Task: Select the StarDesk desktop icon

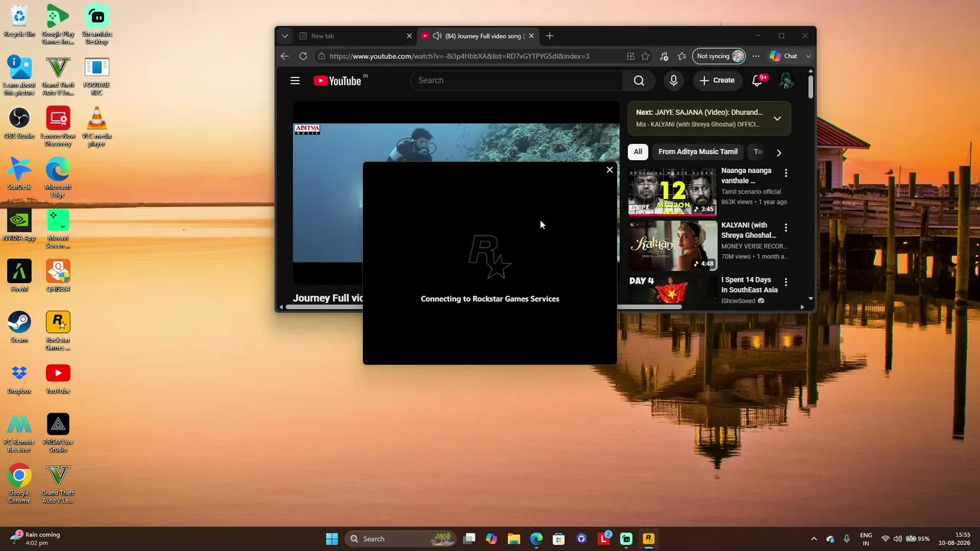Action: coord(19,174)
